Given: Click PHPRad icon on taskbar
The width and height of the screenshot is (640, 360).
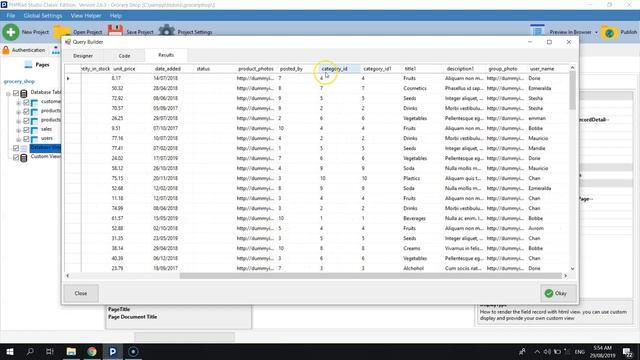Looking at the screenshot, I should pos(113,351).
